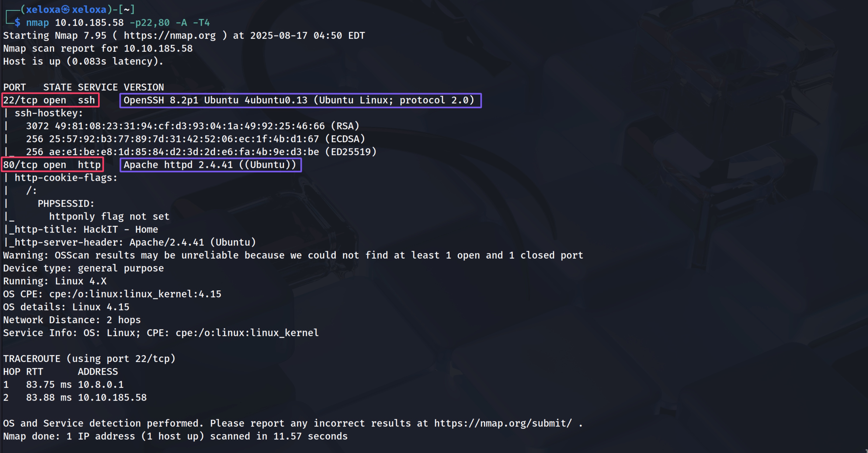Click the RSA hostkey fingerprint line
868x453 pixels.
(x=193, y=126)
